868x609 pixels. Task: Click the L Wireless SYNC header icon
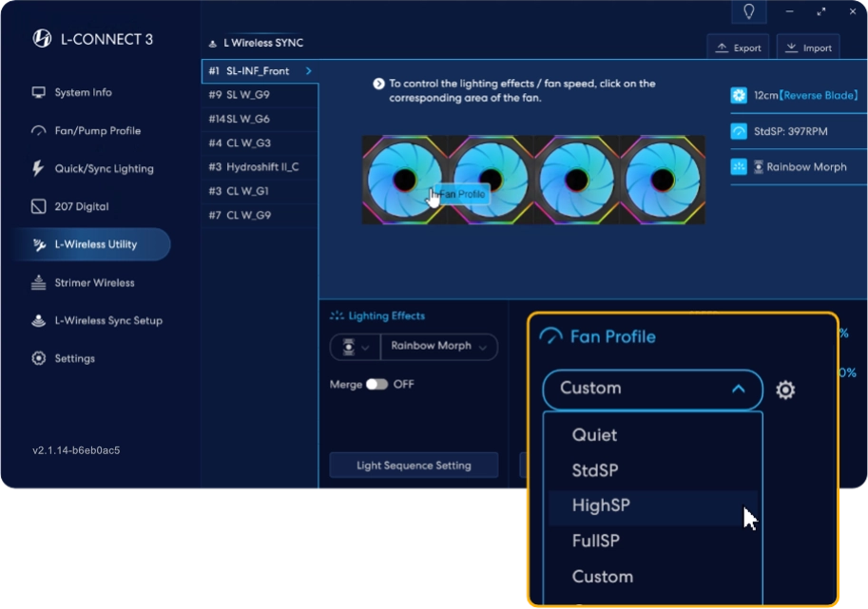(212, 43)
